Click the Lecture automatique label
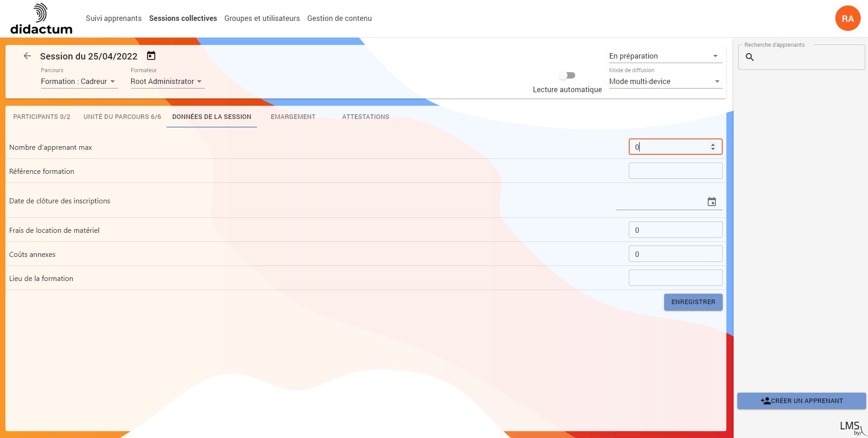868x438 pixels. click(x=567, y=90)
